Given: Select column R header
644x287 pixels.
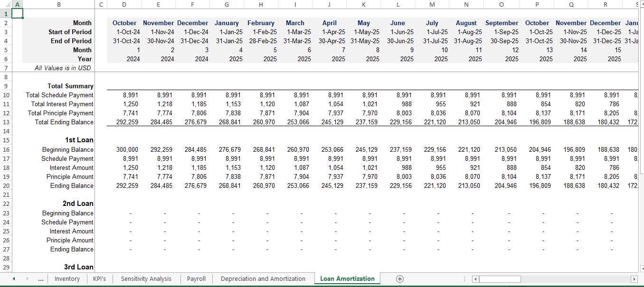Looking at the screenshot, I should [606, 4].
